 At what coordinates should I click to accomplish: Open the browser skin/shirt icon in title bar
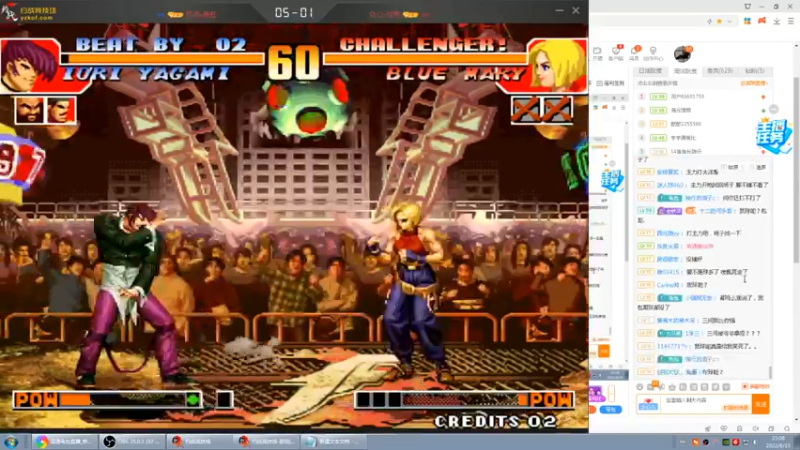pos(747,7)
